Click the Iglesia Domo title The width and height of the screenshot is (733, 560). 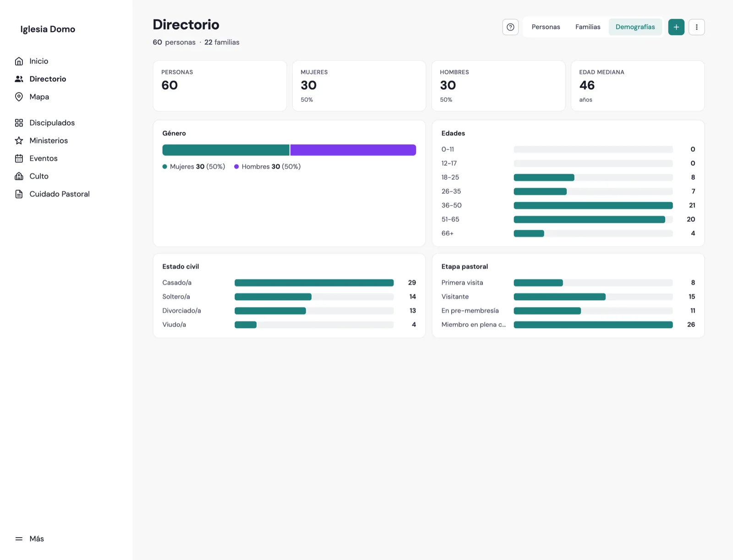(48, 29)
